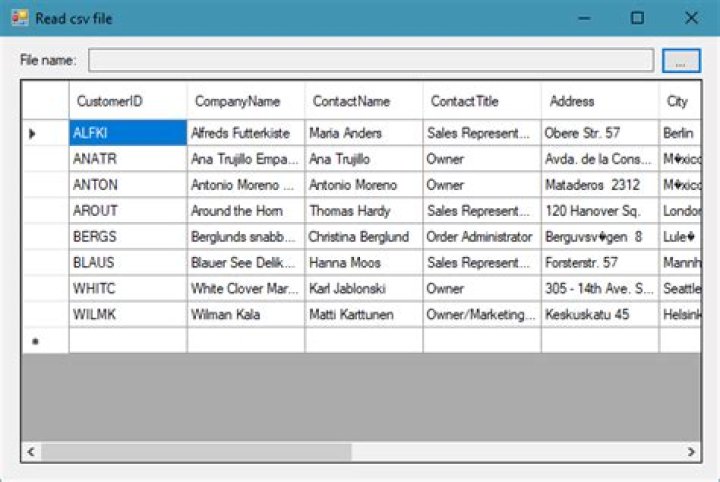Screen dimensions: 720x482
Task: Select the Hanna Moos cell
Action: [x=364, y=263]
